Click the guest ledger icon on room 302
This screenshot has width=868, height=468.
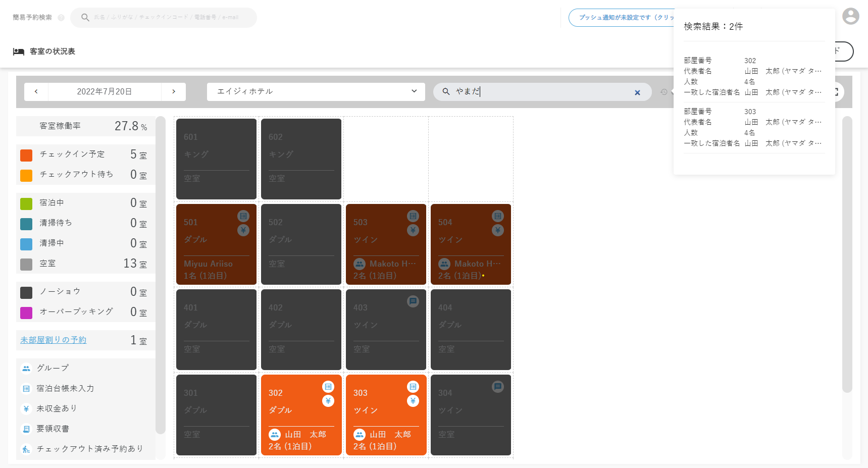[x=328, y=387]
